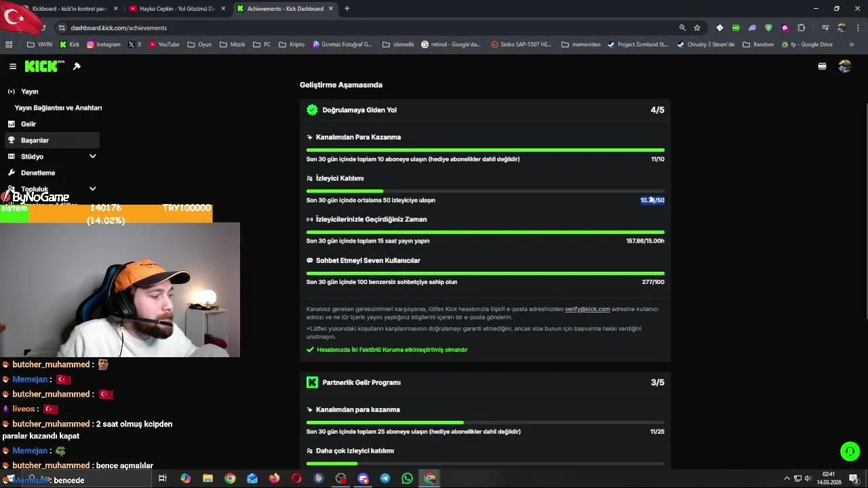Image resolution: width=868 pixels, height=488 pixels.
Task: Open WhatsApp from the taskbar
Action: click(407, 479)
